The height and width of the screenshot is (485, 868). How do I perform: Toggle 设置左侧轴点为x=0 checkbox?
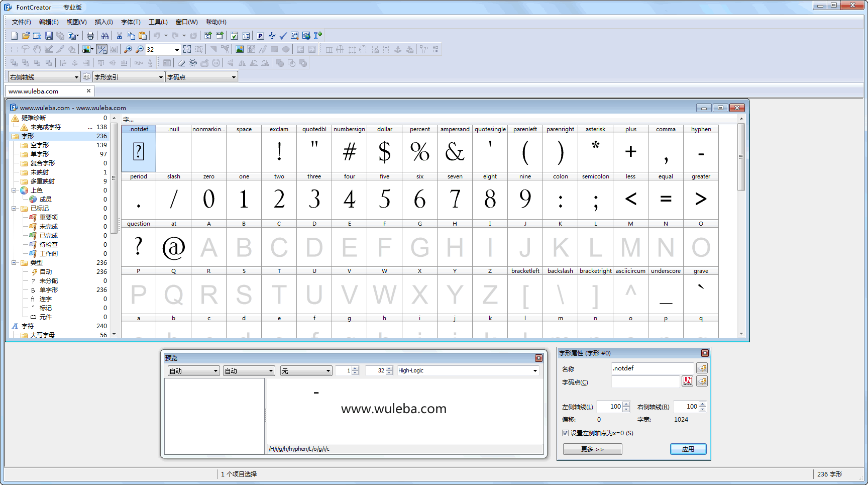pos(565,433)
